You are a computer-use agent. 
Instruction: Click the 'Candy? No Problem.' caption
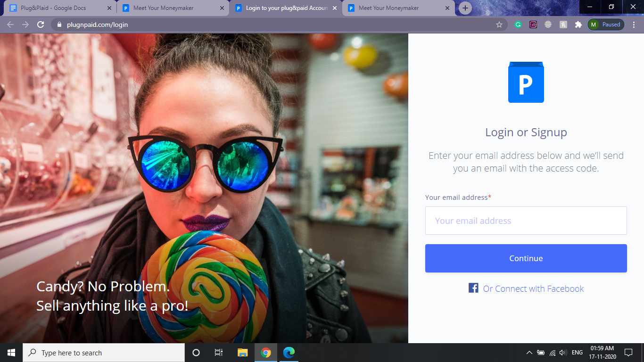coord(103,287)
